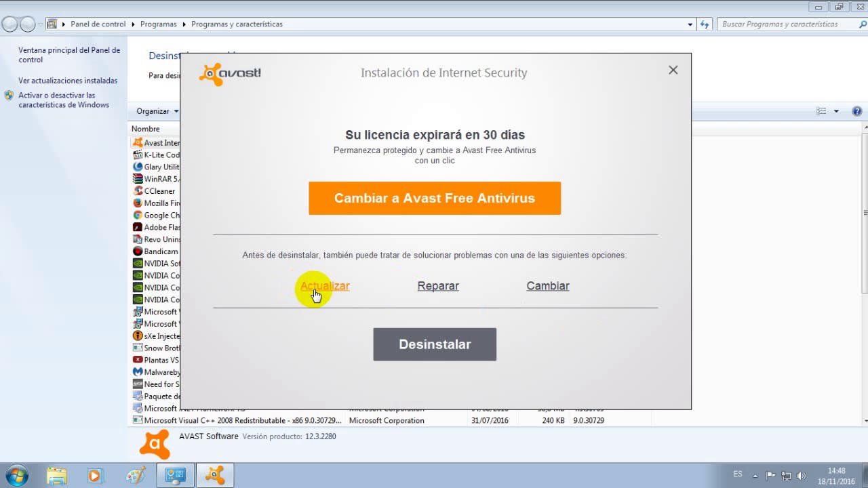This screenshot has width=868, height=488.
Task: Click Microsoft Corporation publisher cell in last row
Action: [387, 420]
